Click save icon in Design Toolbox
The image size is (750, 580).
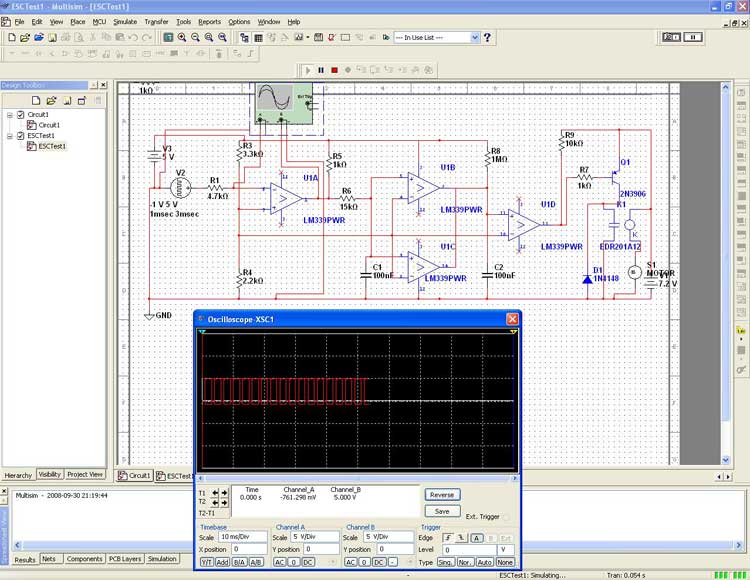pyautogui.click(x=67, y=100)
